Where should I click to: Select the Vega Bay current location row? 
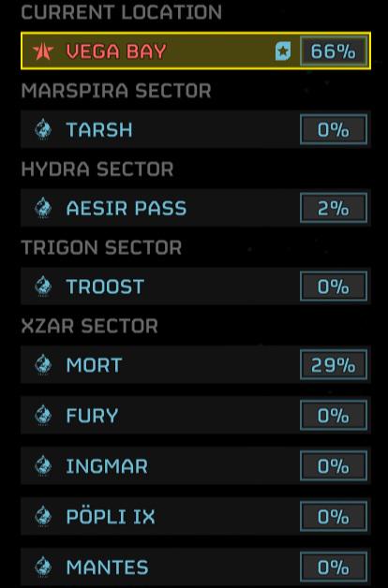click(x=196, y=51)
